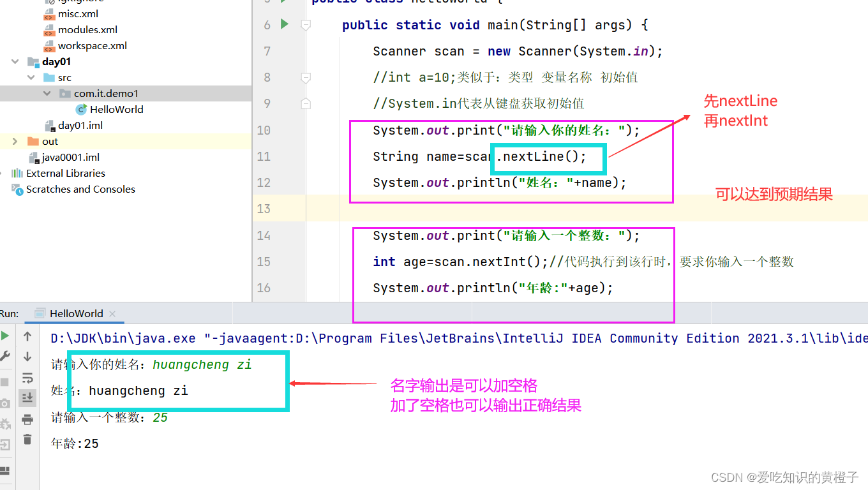
Task: Click the gray Stop process icon
Action: 5,382
